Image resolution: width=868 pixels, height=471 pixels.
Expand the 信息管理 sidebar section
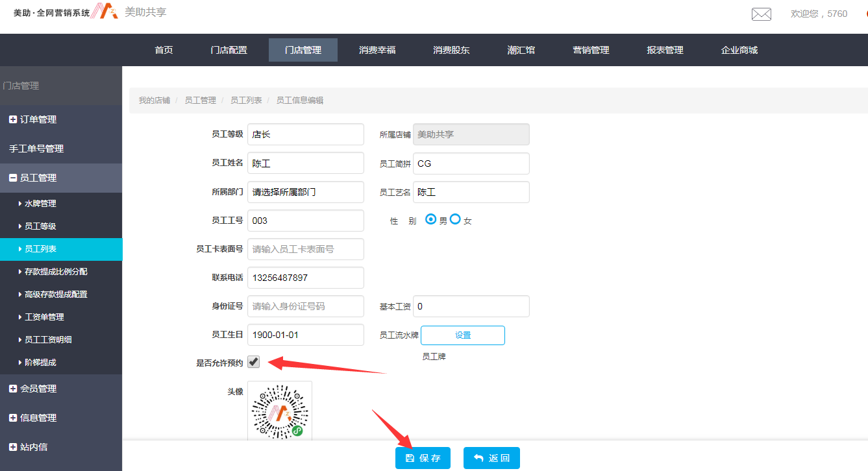61,418
